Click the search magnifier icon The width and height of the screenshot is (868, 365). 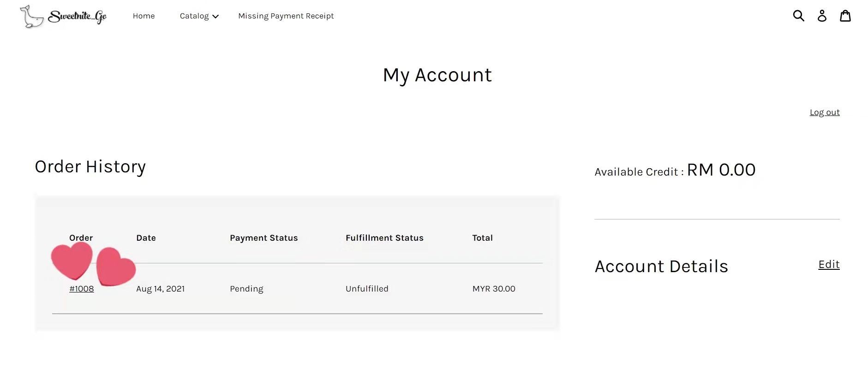[x=798, y=16]
